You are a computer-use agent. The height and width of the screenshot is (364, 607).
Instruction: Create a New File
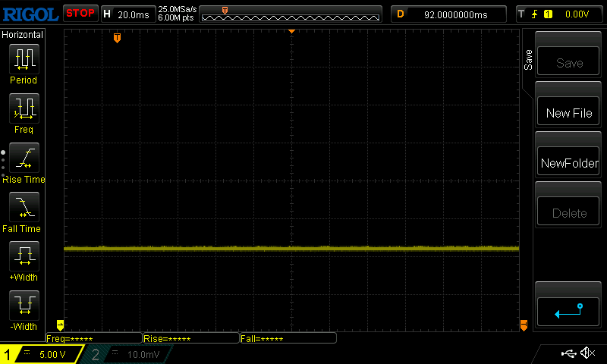(x=568, y=111)
